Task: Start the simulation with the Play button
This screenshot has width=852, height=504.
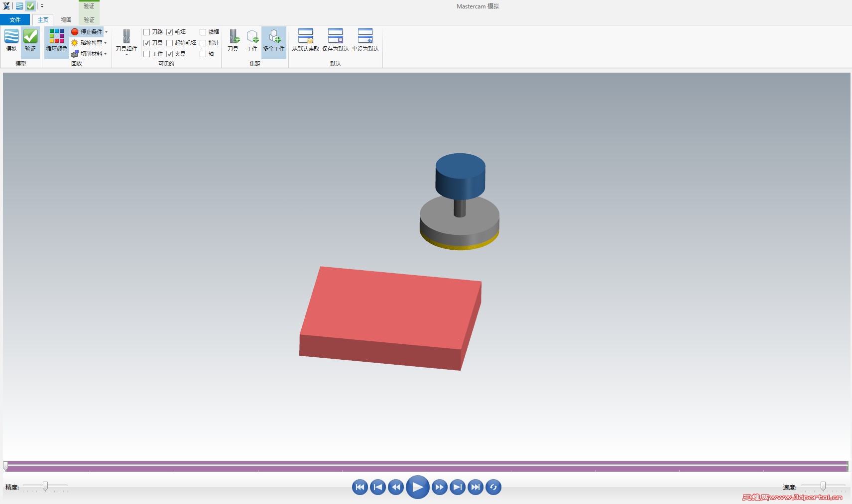Action: pyautogui.click(x=418, y=487)
